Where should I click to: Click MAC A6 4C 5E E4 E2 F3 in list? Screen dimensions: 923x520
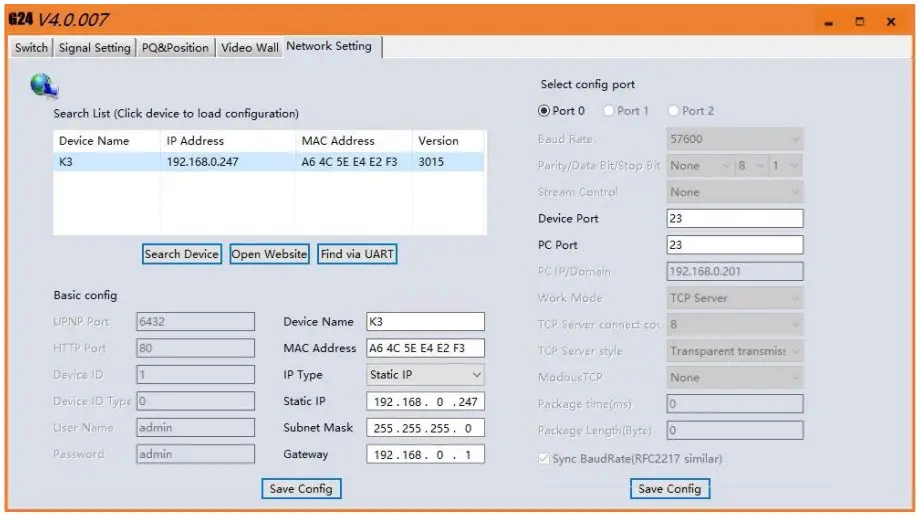350,162
